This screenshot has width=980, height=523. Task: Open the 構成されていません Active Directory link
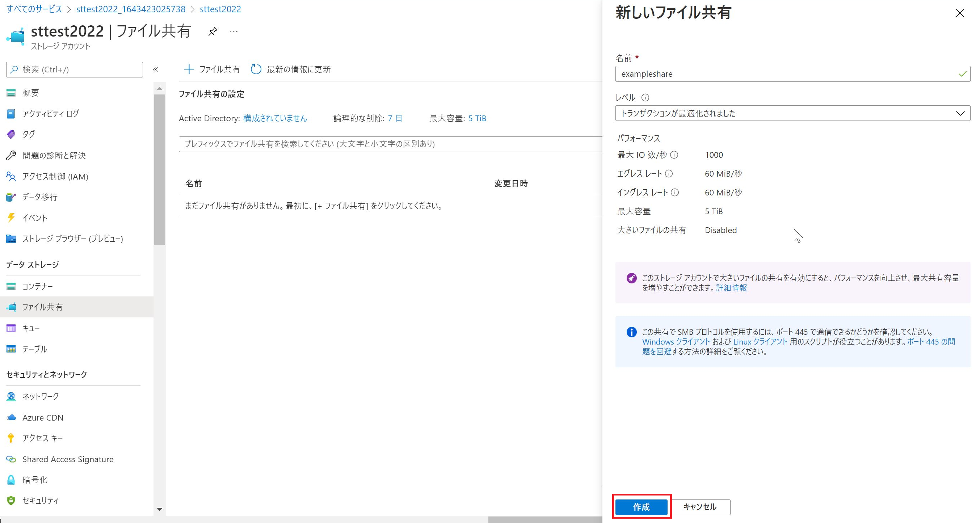pyautogui.click(x=275, y=118)
